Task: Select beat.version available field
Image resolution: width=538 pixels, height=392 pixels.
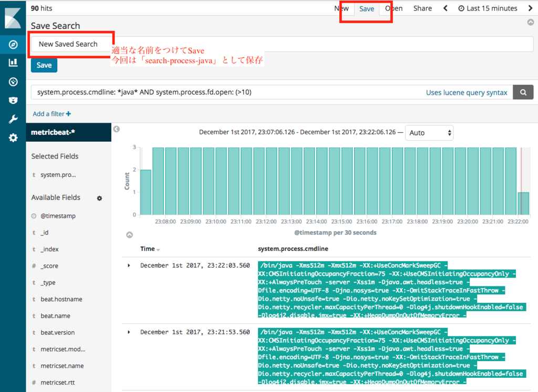Action: (58, 332)
